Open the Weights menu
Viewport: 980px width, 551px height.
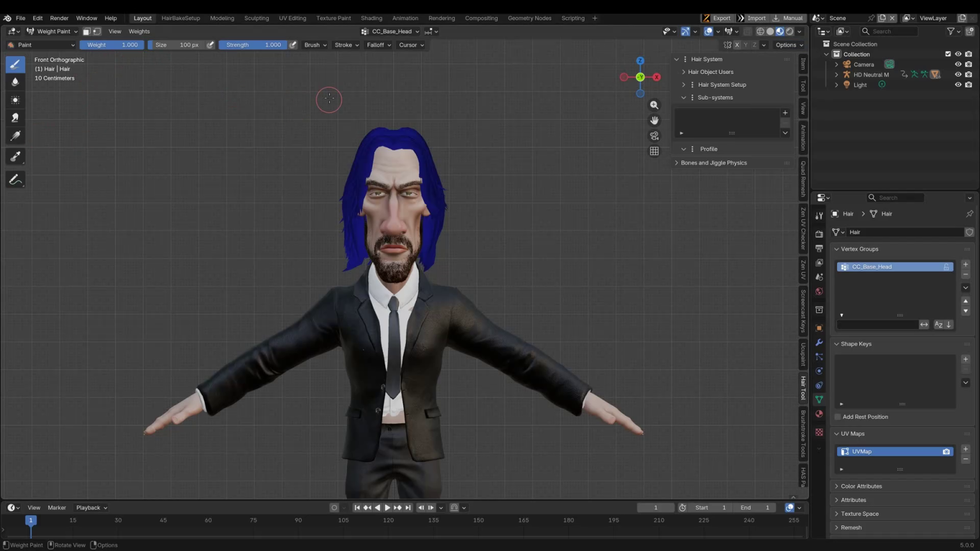pos(139,31)
